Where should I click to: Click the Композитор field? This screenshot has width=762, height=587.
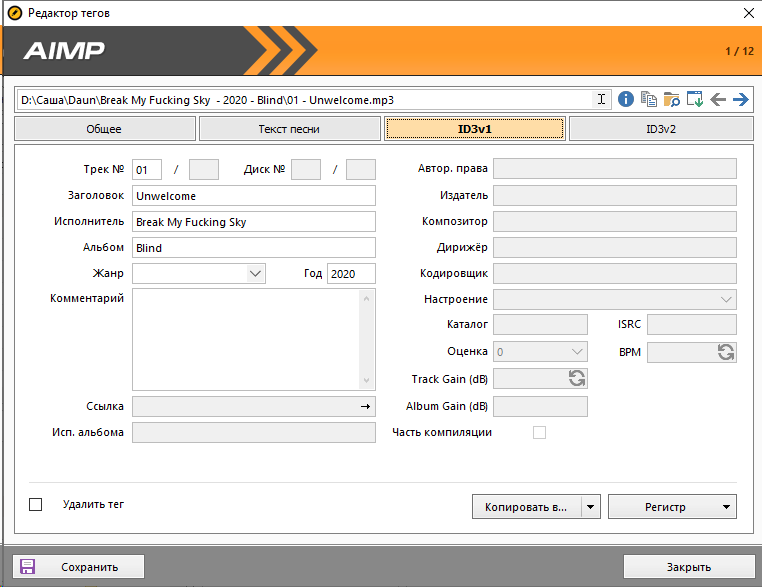[x=615, y=222]
